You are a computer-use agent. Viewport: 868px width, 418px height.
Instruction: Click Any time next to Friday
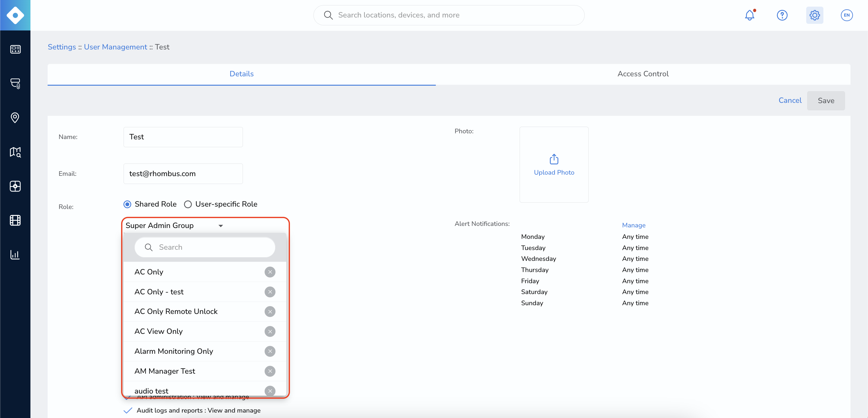(x=635, y=281)
